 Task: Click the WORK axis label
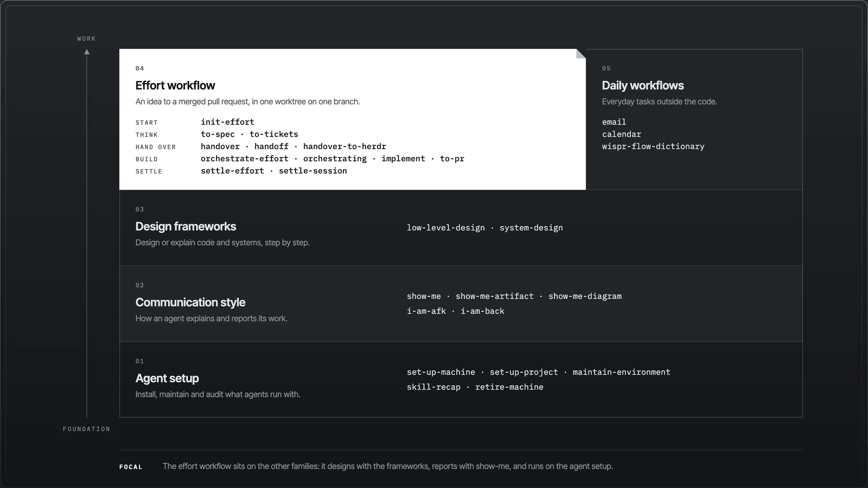coord(86,39)
